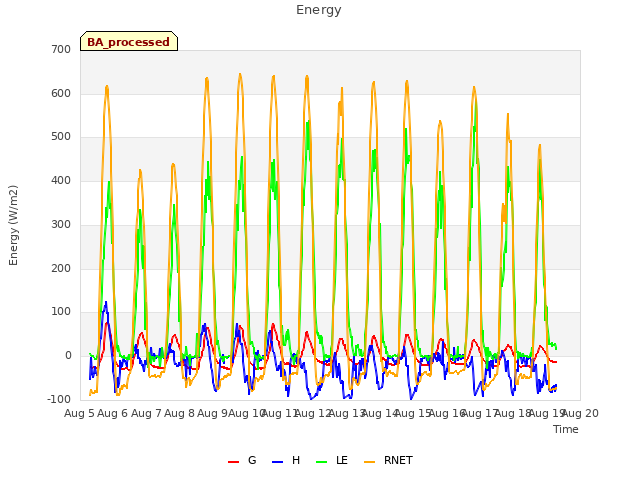Toggle the LE series legend entry
Image resolution: width=640 pixels, height=480 pixels.
click(x=332, y=461)
